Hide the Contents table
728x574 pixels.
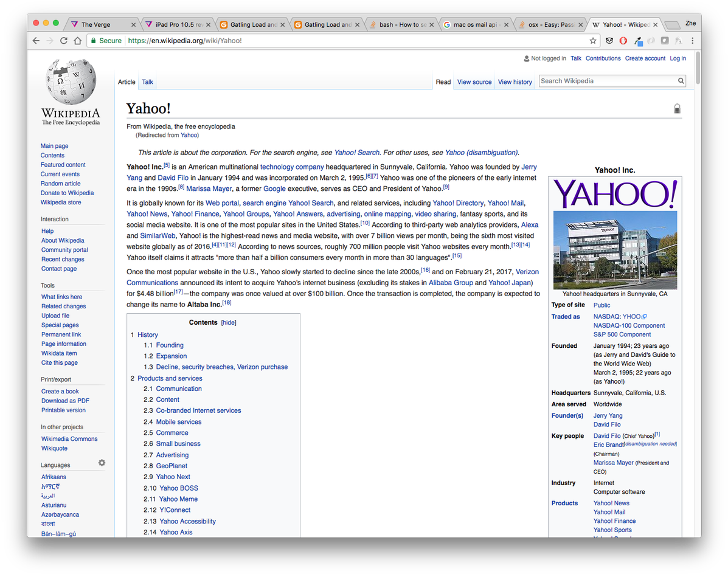point(229,322)
